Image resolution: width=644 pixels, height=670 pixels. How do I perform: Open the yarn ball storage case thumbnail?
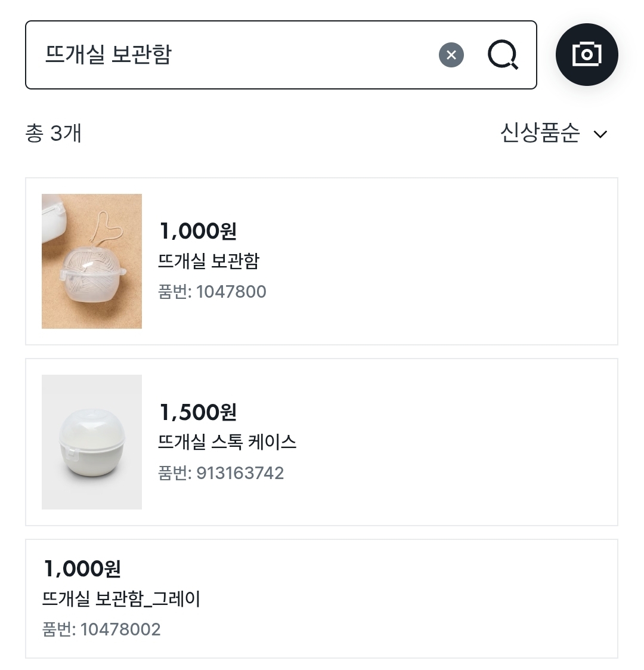(92, 261)
